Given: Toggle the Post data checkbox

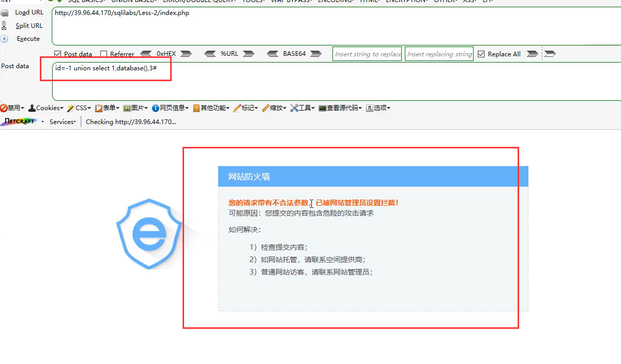Looking at the screenshot, I should pyautogui.click(x=58, y=54).
